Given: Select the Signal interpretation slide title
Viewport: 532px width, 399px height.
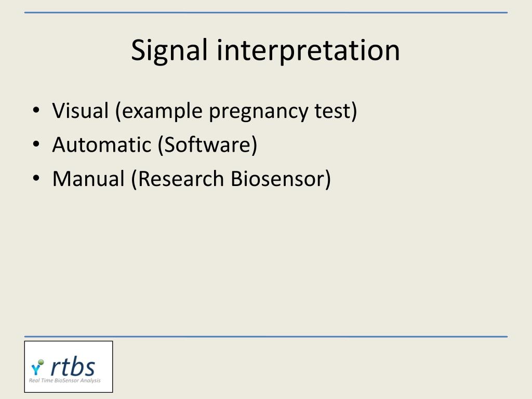Looking at the screenshot, I should (265, 50).
